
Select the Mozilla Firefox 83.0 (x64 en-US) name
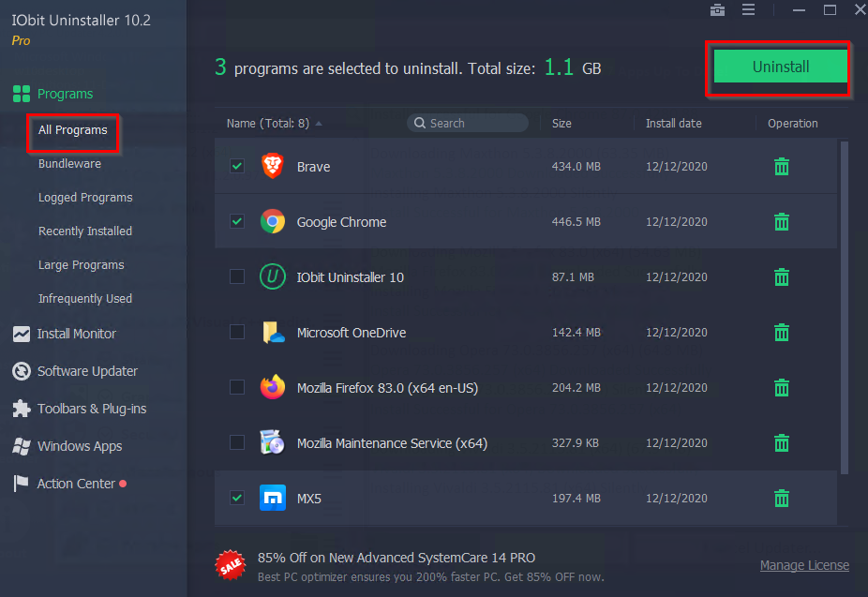(387, 388)
